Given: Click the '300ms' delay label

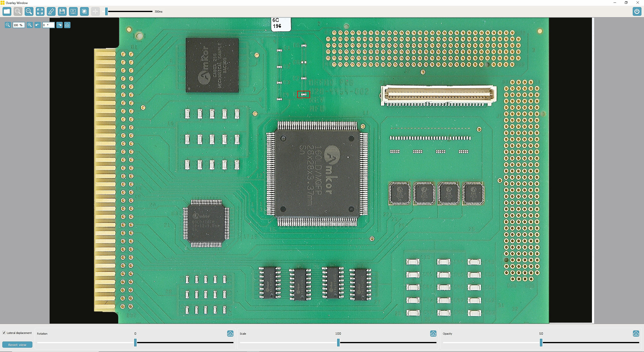Looking at the screenshot, I should 158,12.
